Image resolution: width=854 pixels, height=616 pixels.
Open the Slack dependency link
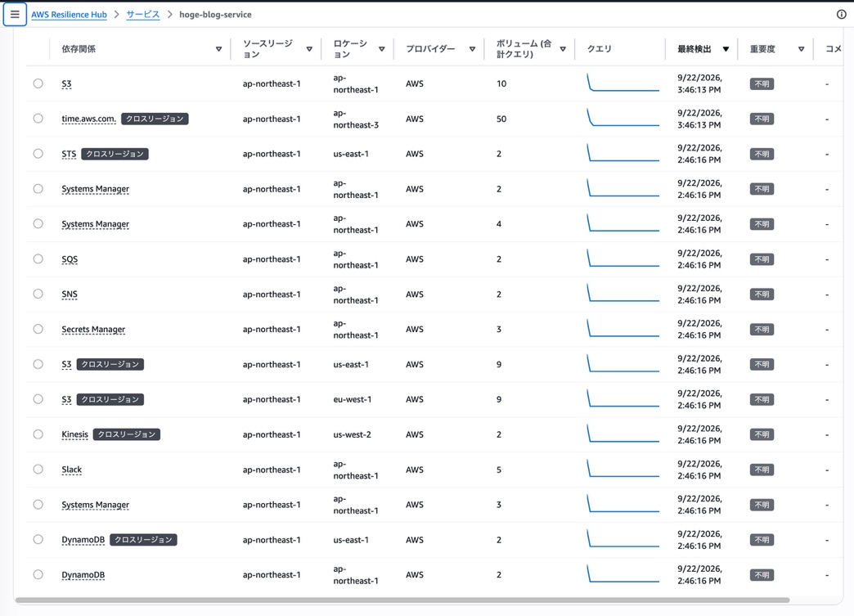click(x=72, y=470)
